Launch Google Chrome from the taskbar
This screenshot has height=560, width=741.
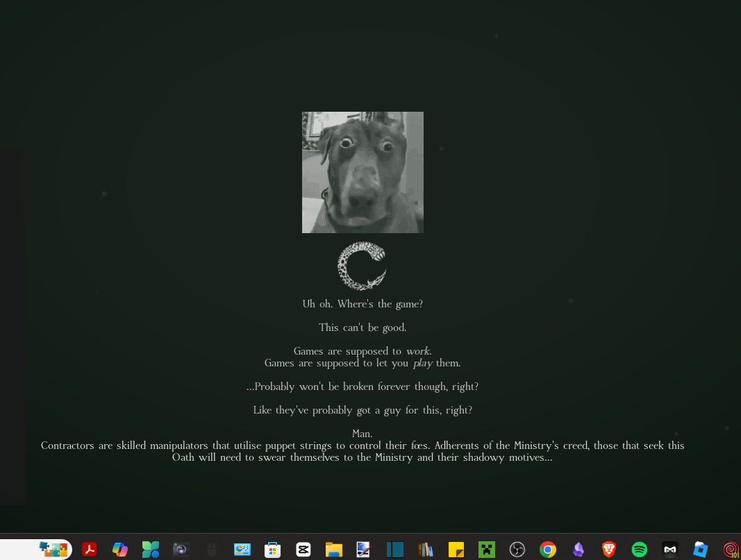548,550
